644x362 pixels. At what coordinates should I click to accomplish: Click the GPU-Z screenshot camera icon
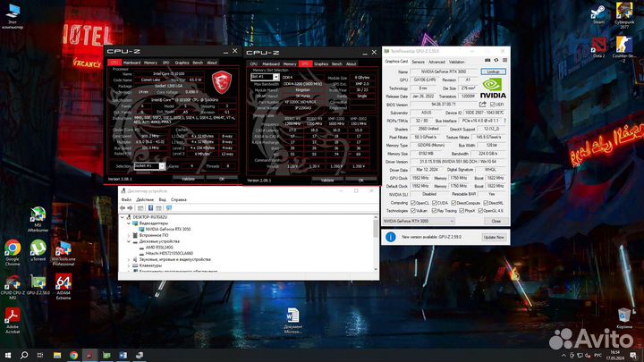(487, 61)
